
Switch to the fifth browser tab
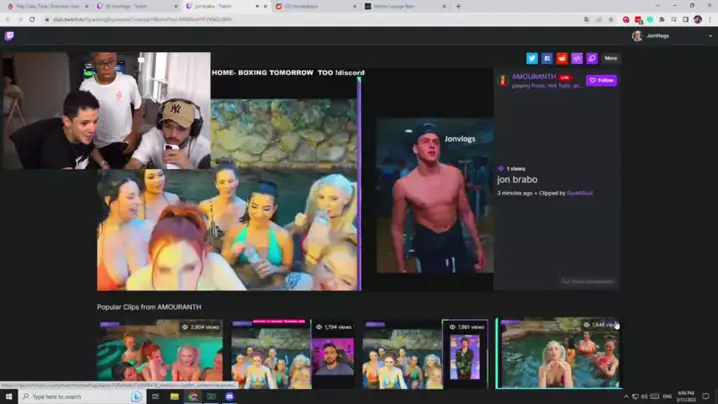(405, 6)
